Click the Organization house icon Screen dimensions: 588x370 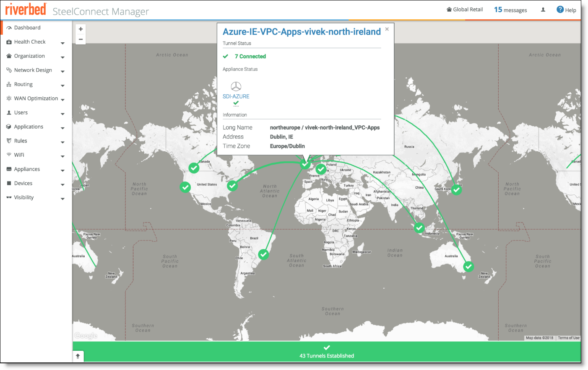point(9,56)
